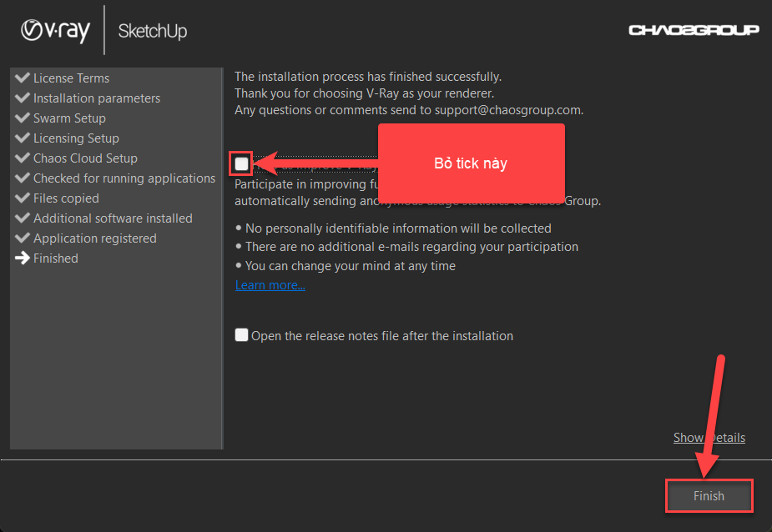This screenshot has width=772, height=532.
Task: Select the License Terms step text
Action: [x=72, y=78]
